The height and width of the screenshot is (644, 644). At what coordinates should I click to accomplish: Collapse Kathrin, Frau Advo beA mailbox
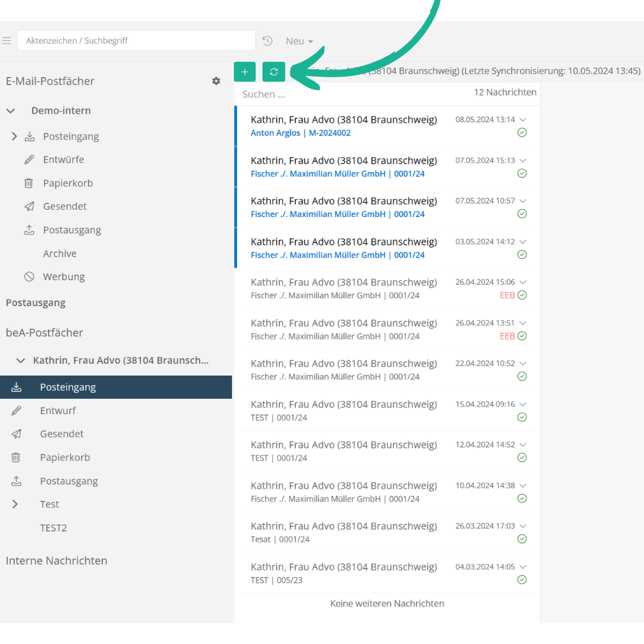tap(21, 361)
